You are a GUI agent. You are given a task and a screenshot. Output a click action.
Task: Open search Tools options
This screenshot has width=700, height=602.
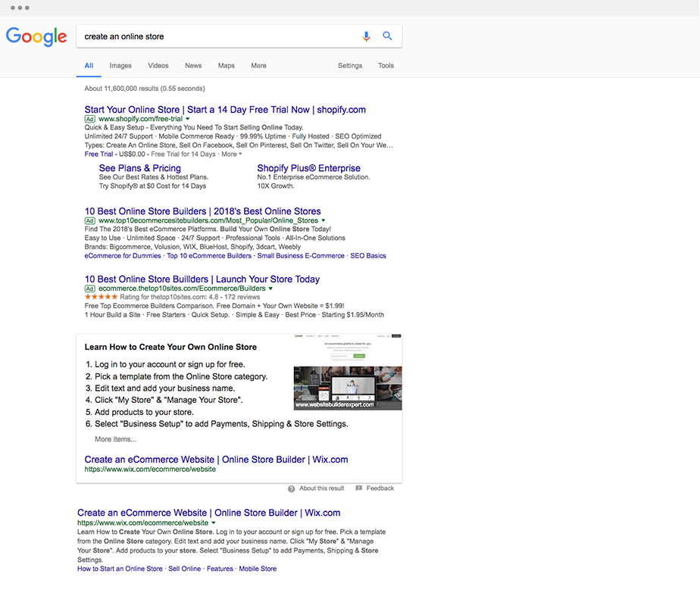[x=386, y=66]
